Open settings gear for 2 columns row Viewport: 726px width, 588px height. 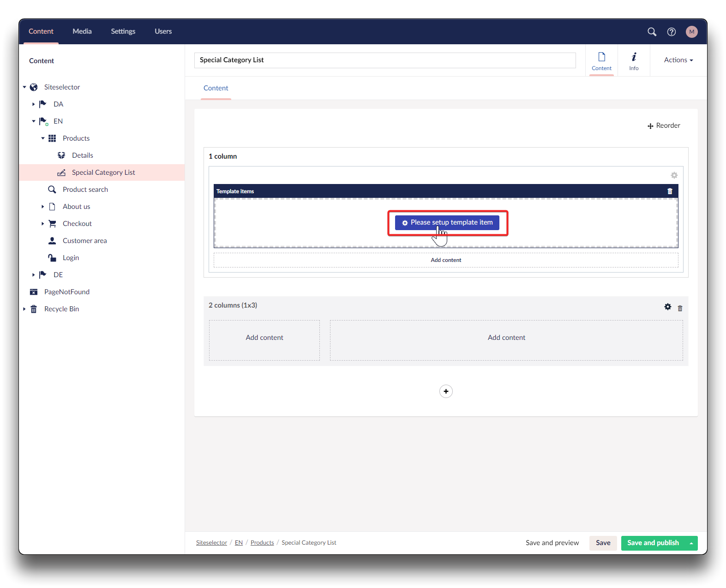(x=668, y=307)
